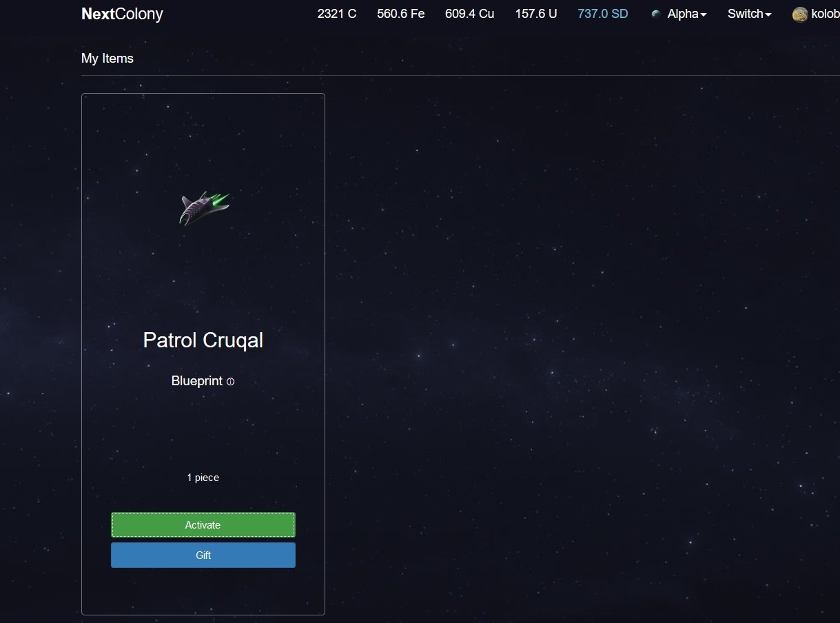The height and width of the screenshot is (623, 840).
Task: Click the 1 piece quantity text
Action: pos(203,478)
